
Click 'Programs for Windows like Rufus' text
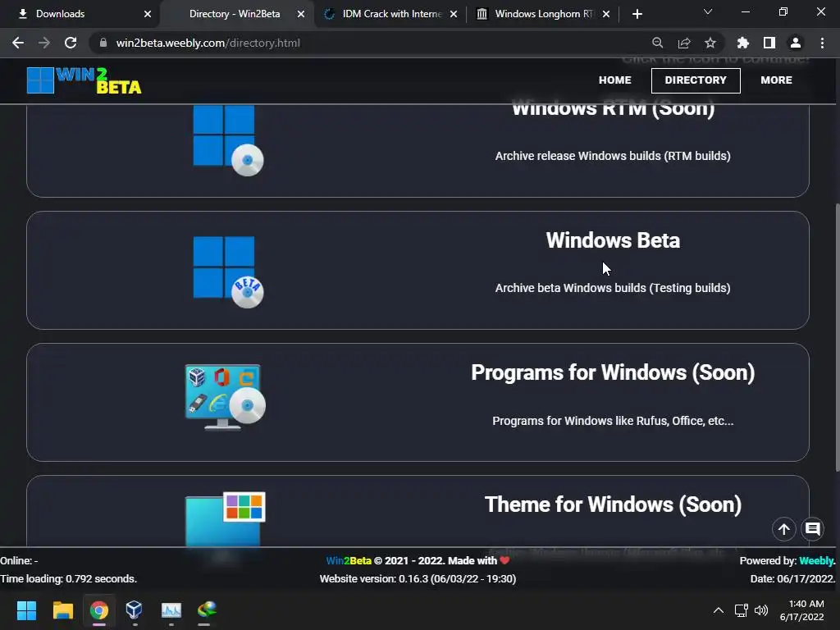click(613, 421)
